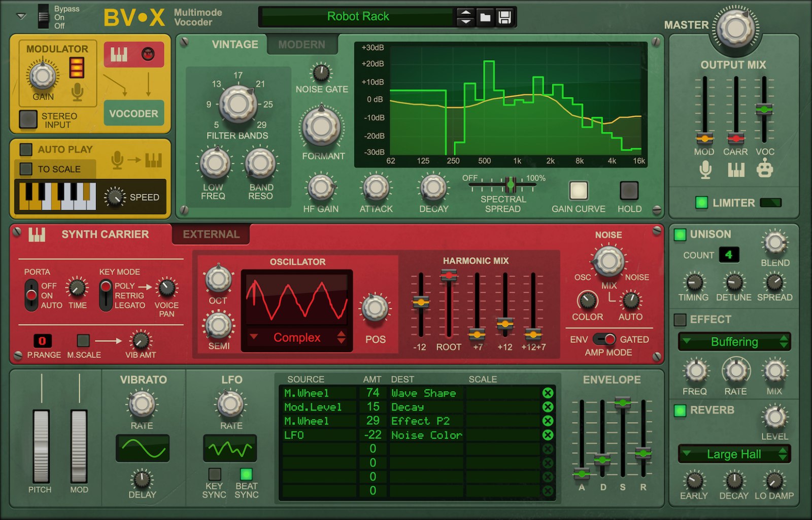Switch to the MODERN tab

click(x=302, y=45)
